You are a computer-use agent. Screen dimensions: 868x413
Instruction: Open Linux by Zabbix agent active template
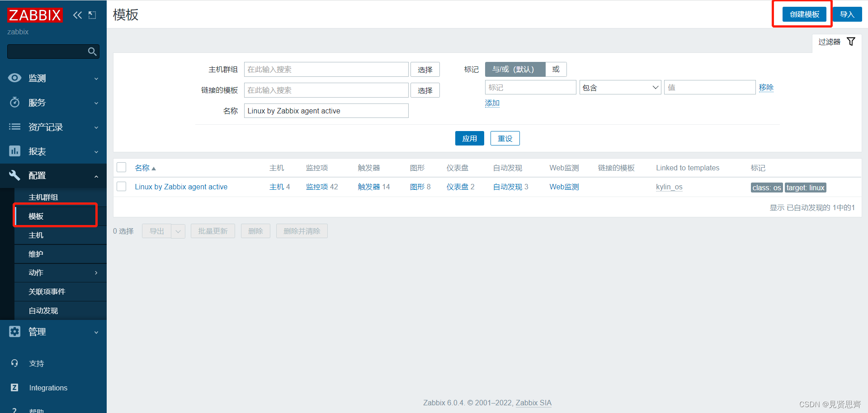181,187
